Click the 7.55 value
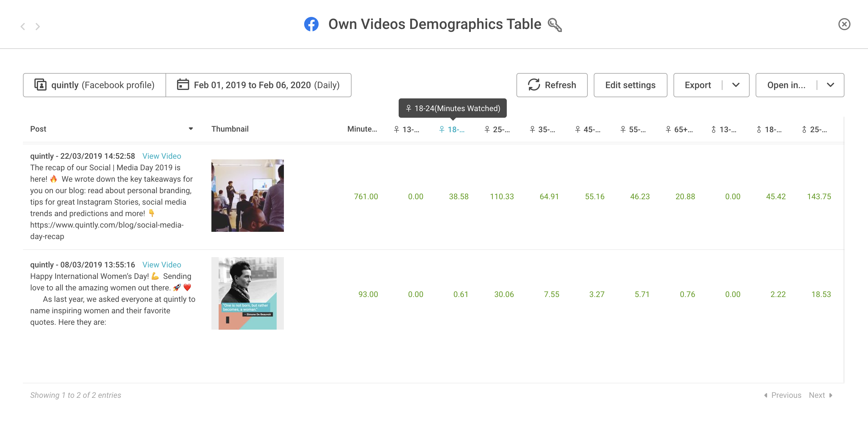Screen dimensions: 868x425 (x=551, y=294)
